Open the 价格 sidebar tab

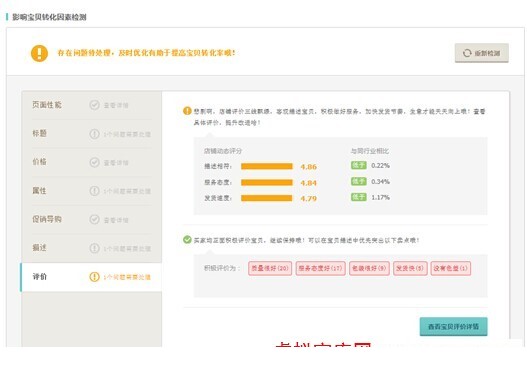pos(91,162)
